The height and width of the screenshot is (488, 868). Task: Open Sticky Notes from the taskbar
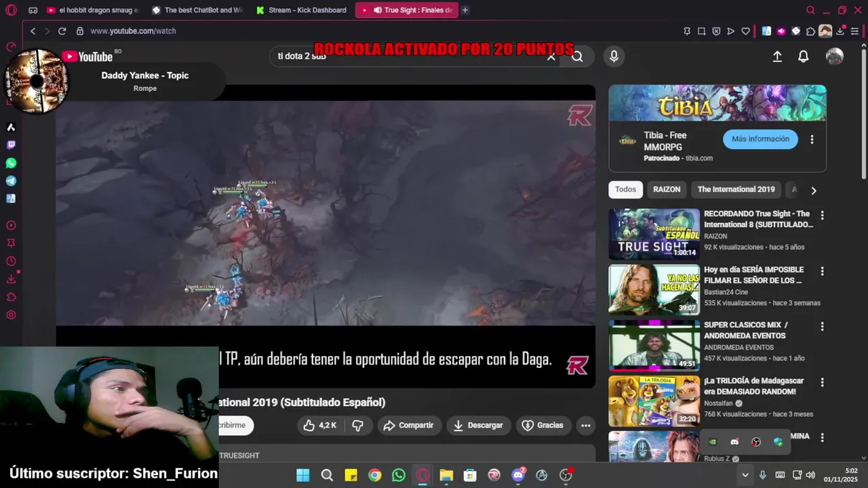[x=351, y=475]
